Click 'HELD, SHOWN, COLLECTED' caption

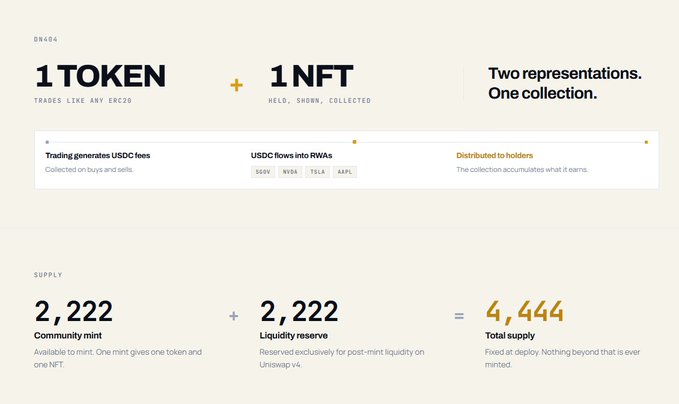[320, 100]
